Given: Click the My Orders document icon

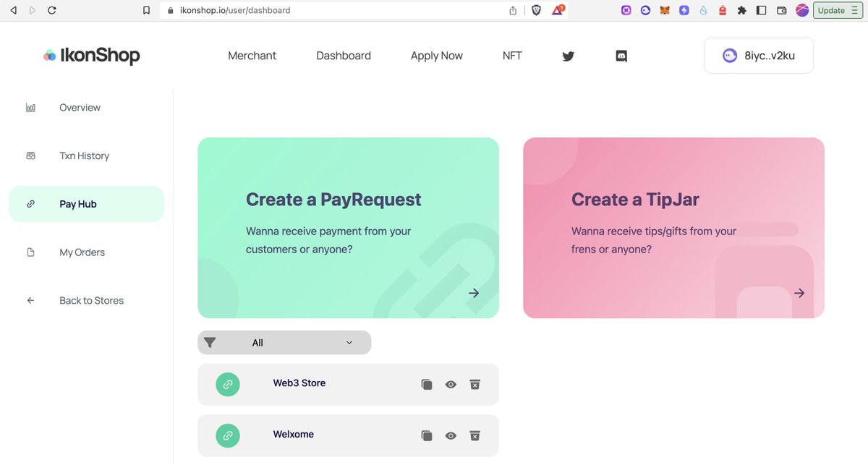Looking at the screenshot, I should (x=30, y=252).
